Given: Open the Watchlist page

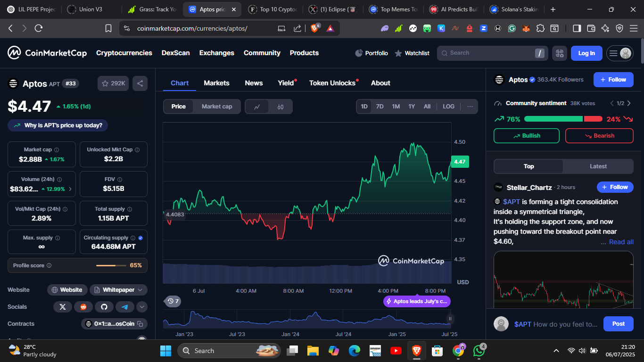Looking at the screenshot, I should (412, 53).
